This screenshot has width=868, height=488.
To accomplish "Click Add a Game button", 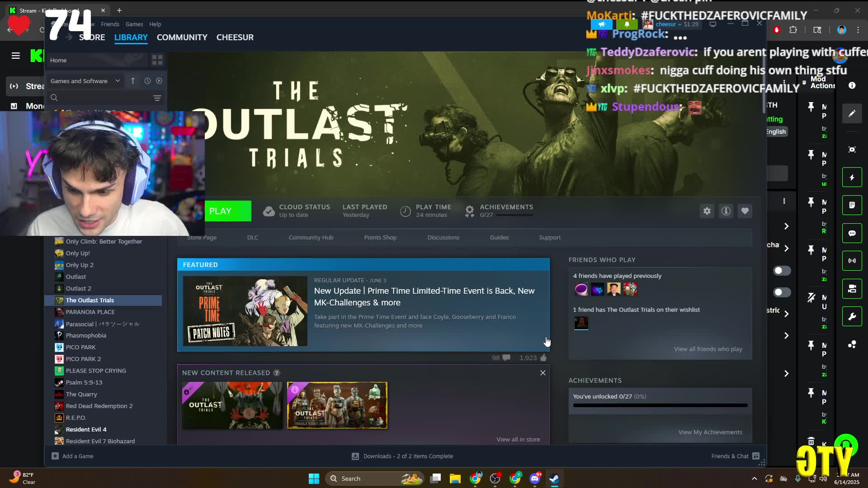I will click(x=73, y=456).
